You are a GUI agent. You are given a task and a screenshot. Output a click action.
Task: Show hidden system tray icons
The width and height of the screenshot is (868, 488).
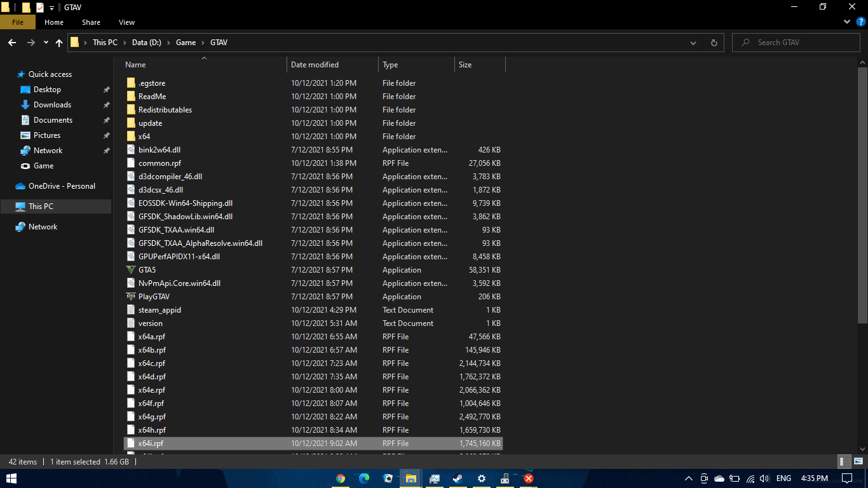[x=688, y=478]
